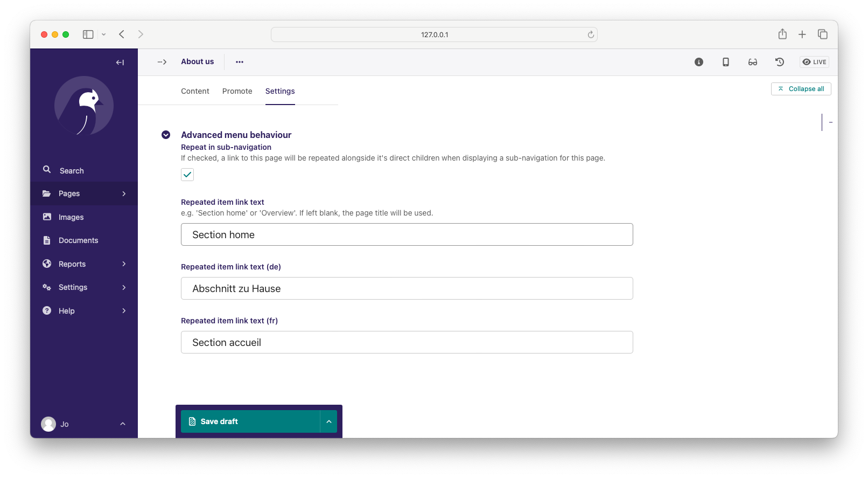Reload the page in browser

[x=591, y=34]
